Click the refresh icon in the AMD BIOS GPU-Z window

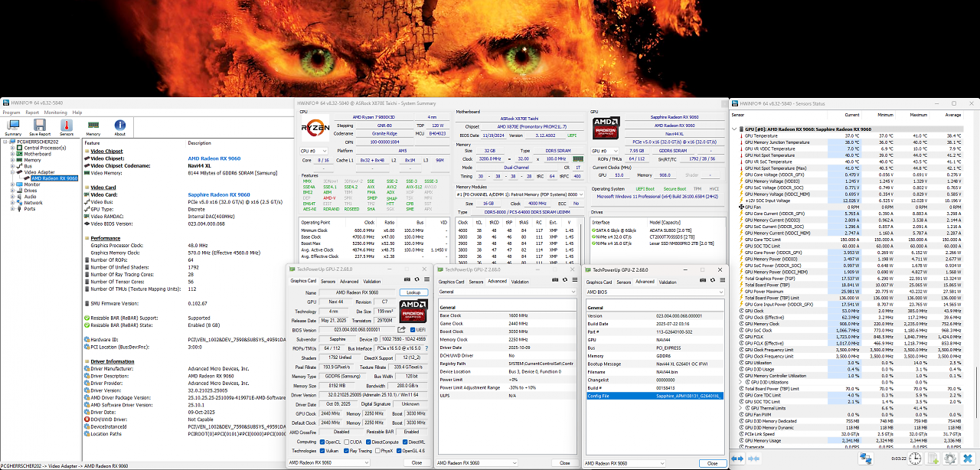point(712,281)
